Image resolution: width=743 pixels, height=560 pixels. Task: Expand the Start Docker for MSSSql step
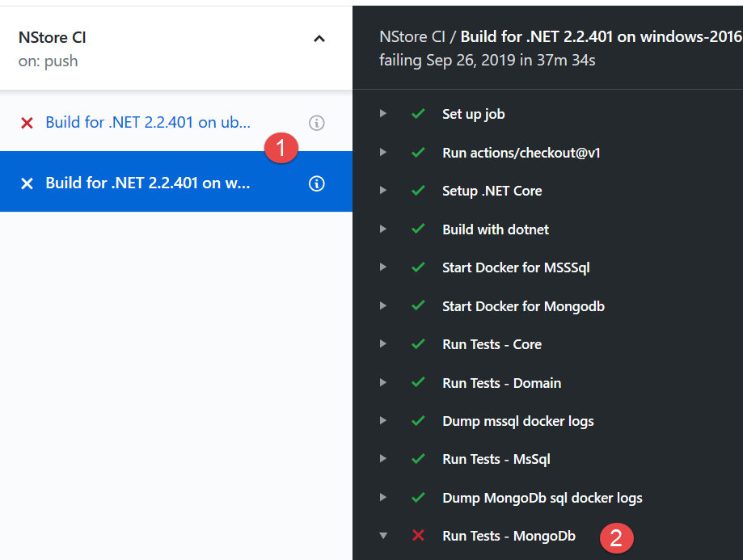coord(383,267)
